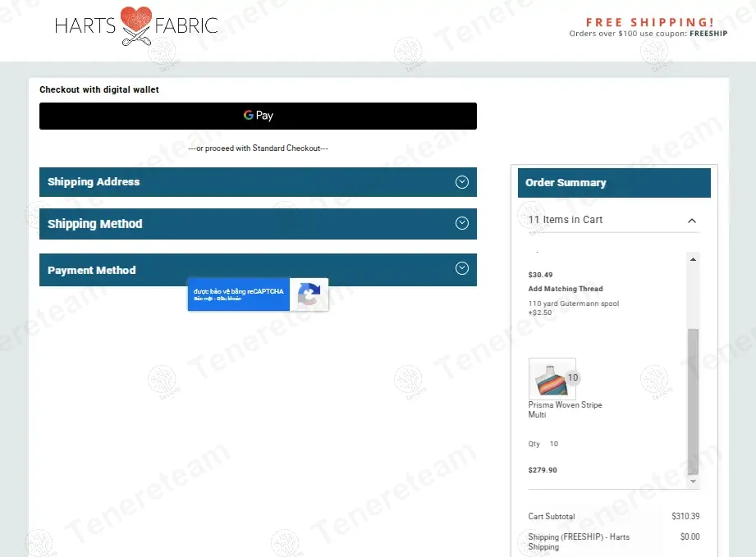Click the Order Summary header
756x557 pixels.
click(614, 183)
